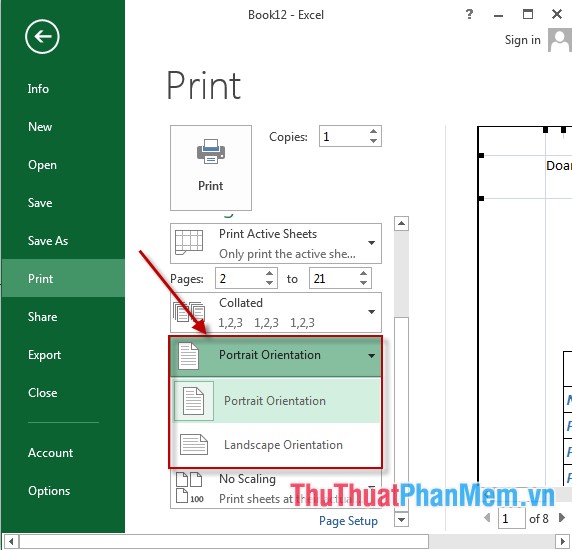Go to next preview page
The width and height of the screenshot is (572, 550).
click(562, 518)
